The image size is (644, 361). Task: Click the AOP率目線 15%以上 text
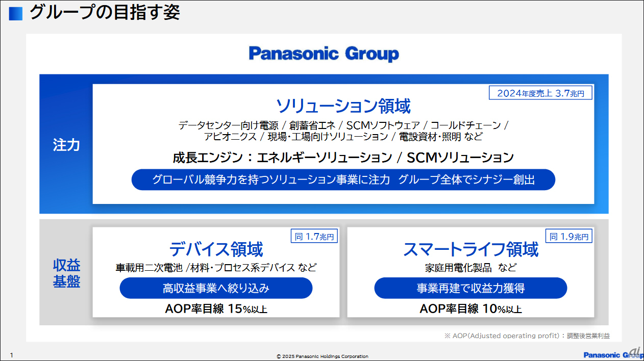[x=216, y=309]
